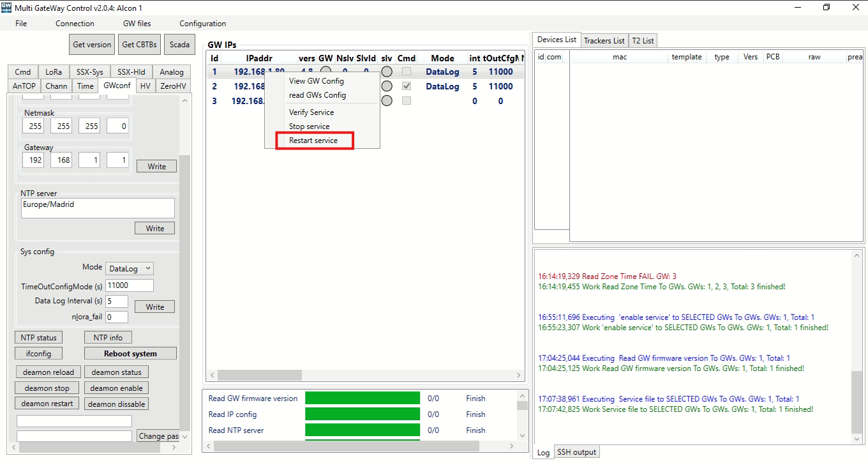Image resolution: width=868 pixels, height=463 pixels.
Task: Click the nlora_fail input field
Action: tap(117, 317)
